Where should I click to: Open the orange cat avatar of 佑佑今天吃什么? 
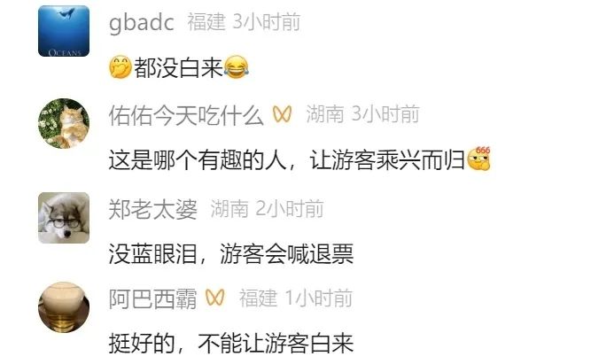click(x=64, y=123)
